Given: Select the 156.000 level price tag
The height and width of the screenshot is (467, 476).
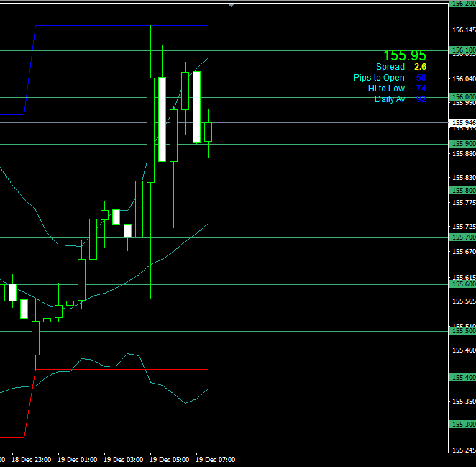Looking at the screenshot, I should click(x=462, y=97).
